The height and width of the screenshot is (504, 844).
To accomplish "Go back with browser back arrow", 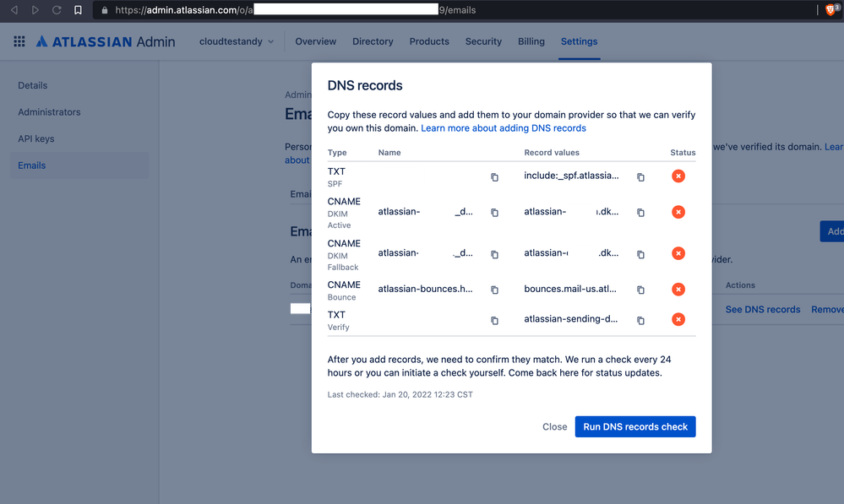I will pos(14,9).
